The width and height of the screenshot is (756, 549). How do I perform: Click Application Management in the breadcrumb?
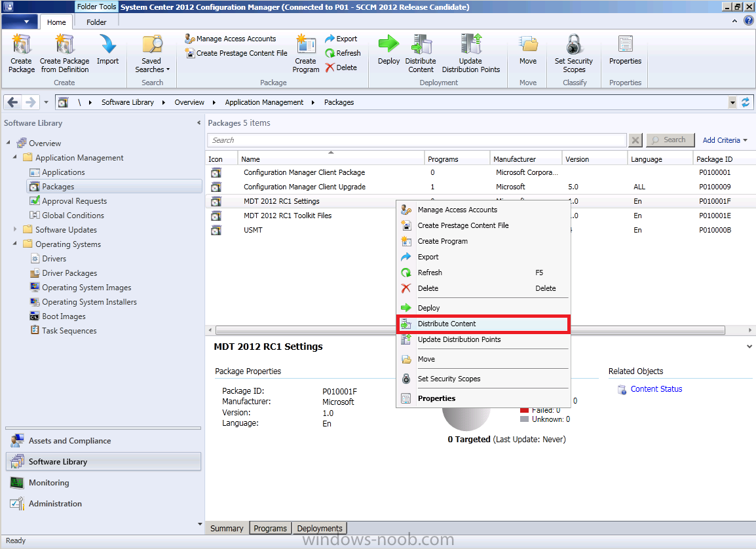tap(264, 102)
